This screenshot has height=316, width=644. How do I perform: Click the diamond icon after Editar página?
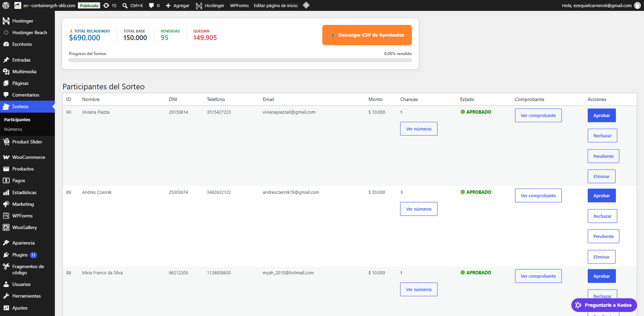[x=306, y=5]
